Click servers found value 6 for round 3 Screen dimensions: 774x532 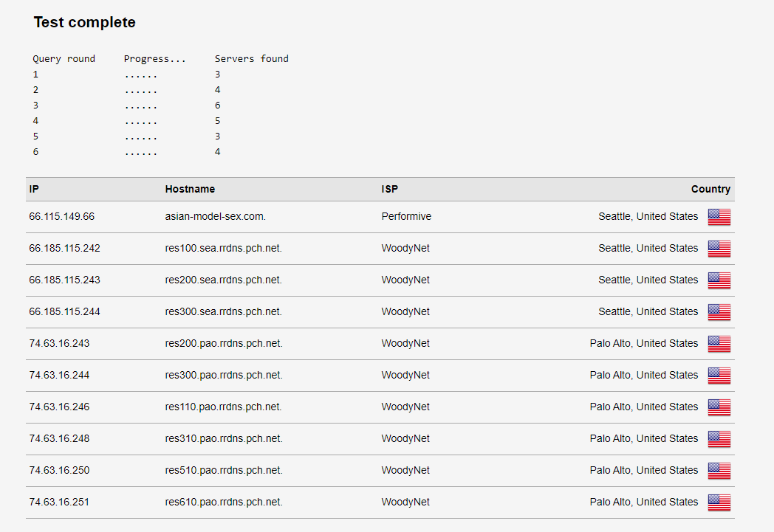pyautogui.click(x=217, y=106)
